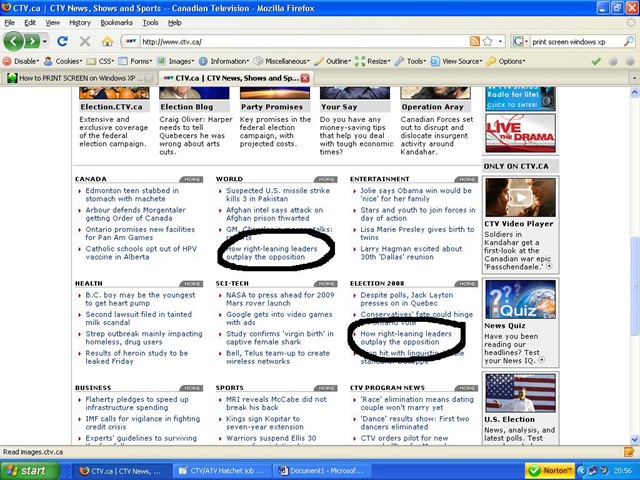The width and height of the screenshot is (640, 480).
Task: Open the Outline toolbar menu
Action: (x=333, y=61)
